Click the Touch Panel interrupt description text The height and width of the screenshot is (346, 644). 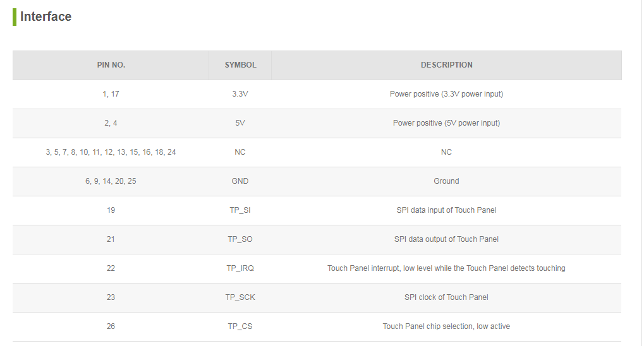(x=446, y=268)
